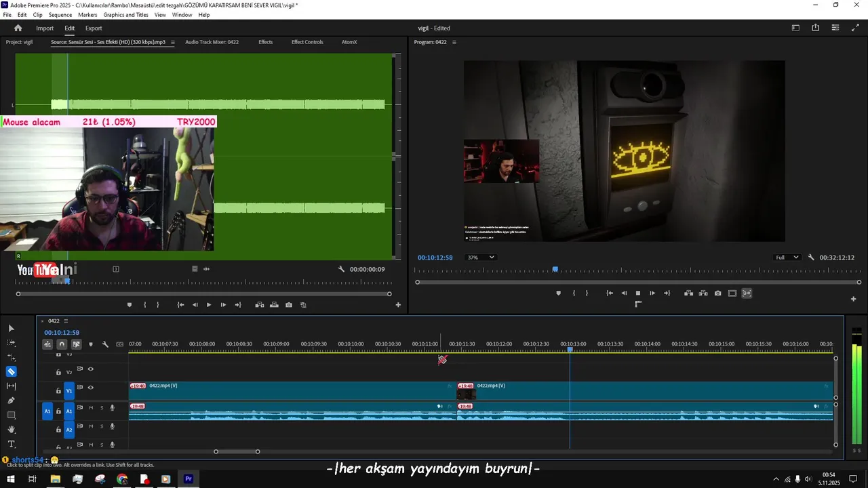Overwrite source clip into the sequence
The image size is (868, 488).
tap(274, 305)
